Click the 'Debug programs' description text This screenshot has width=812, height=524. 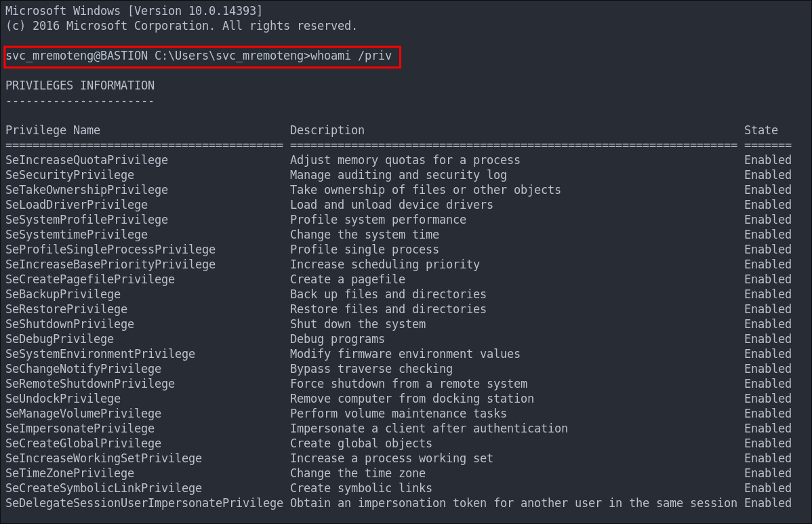(x=337, y=339)
